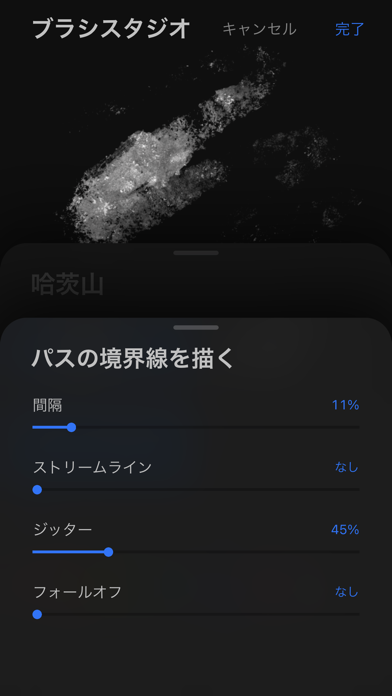Click the grab handle above パスの境界線を描く

pyautogui.click(x=196, y=328)
